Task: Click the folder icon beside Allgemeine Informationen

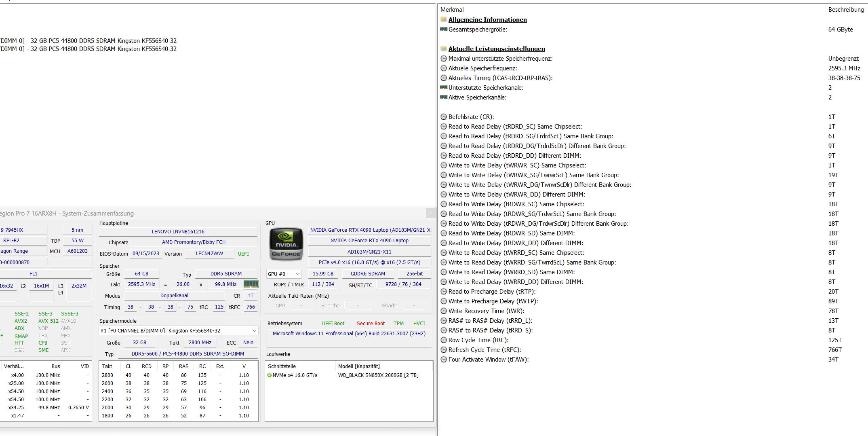Action: pos(444,19)
